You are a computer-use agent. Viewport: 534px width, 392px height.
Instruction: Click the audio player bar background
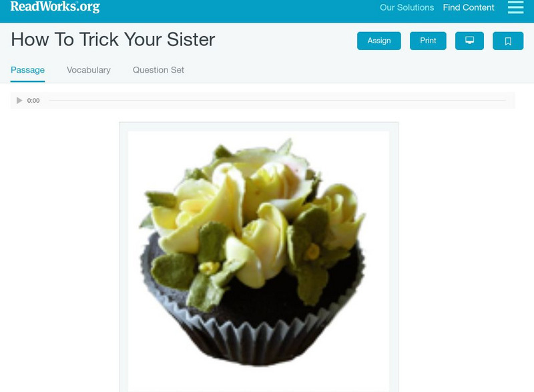tap(262, 101)
